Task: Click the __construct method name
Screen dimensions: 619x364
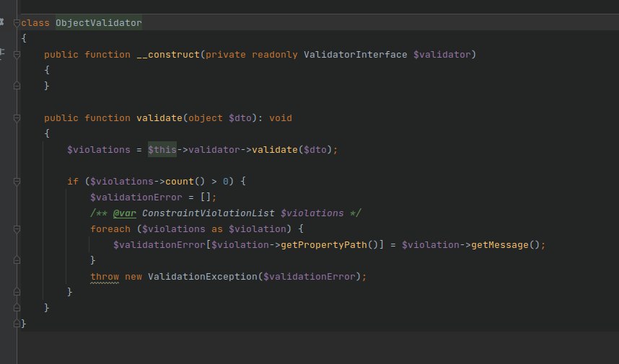Action: 168,55
